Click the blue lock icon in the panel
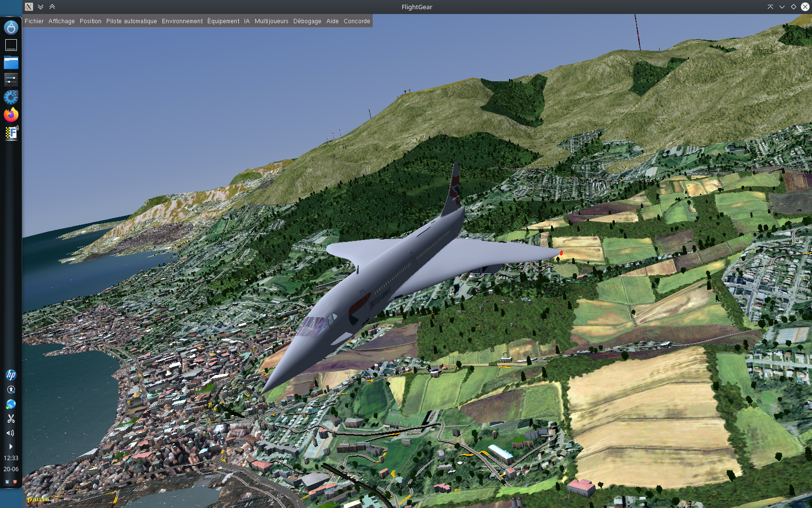Viewport: 812px width, 508px height. coord(7,482)
